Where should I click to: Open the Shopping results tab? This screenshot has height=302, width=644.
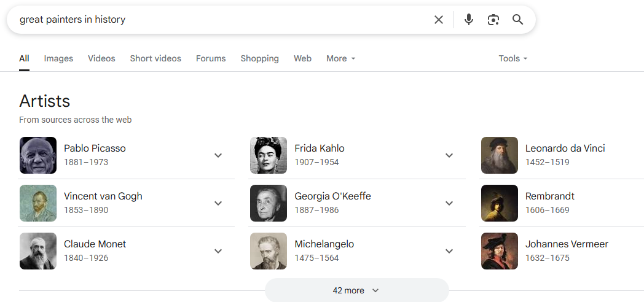pos(259,59)
